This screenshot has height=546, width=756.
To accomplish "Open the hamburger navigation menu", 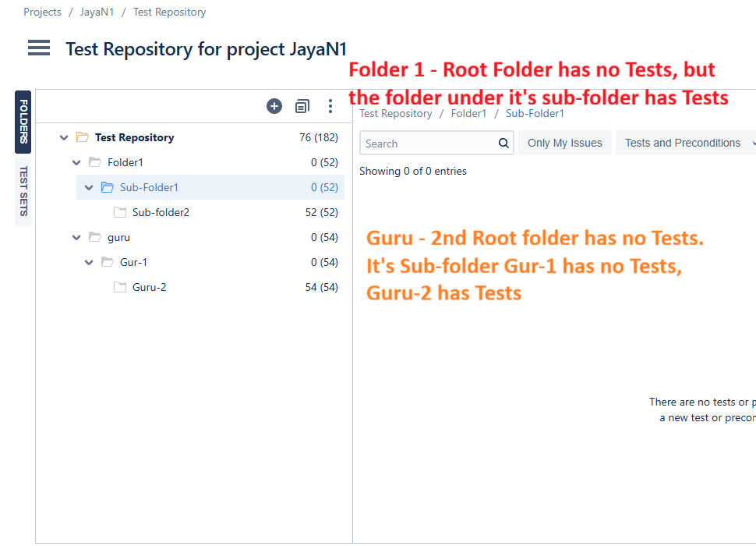I will tap(39, 48).
